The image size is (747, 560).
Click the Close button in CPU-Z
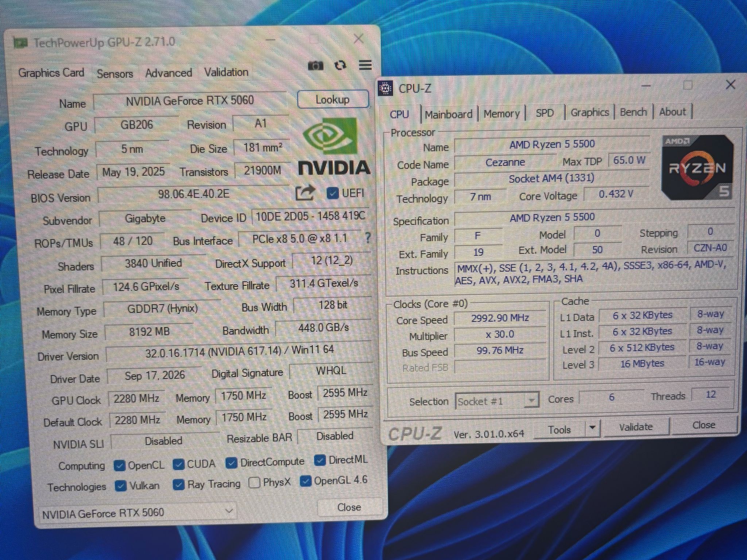pos(704,425)
